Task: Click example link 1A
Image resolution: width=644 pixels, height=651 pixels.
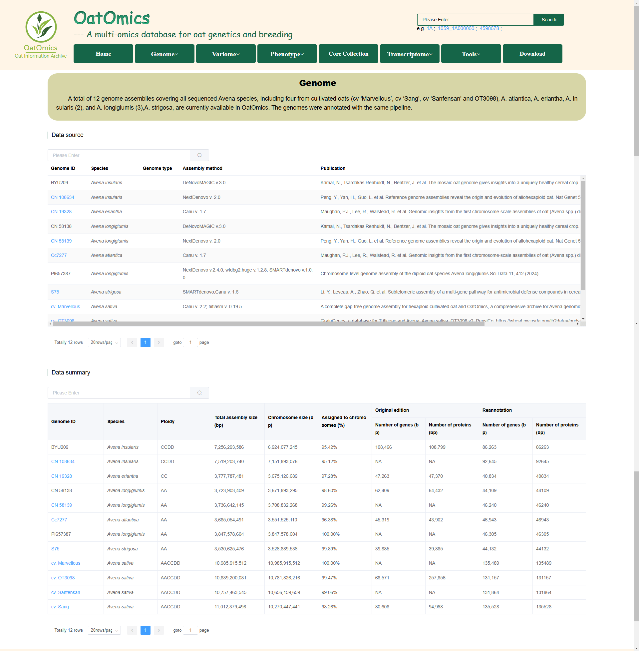Action: [x=430, y=28]
